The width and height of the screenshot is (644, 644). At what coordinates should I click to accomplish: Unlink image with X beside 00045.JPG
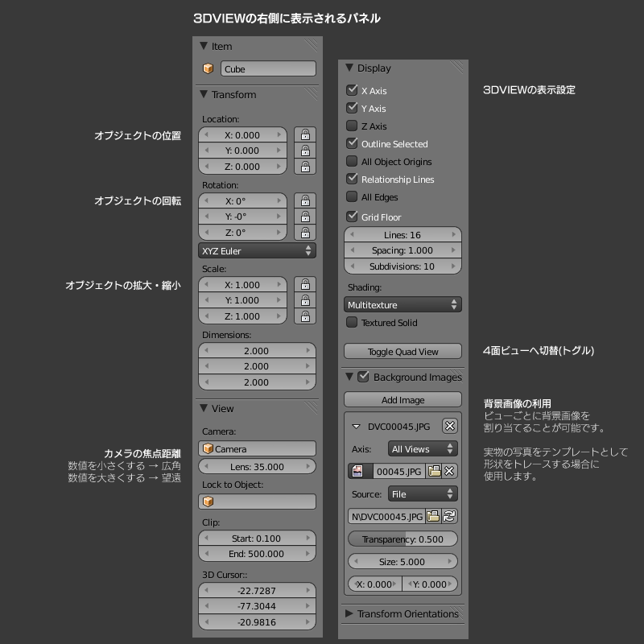(x=450, y=472)
